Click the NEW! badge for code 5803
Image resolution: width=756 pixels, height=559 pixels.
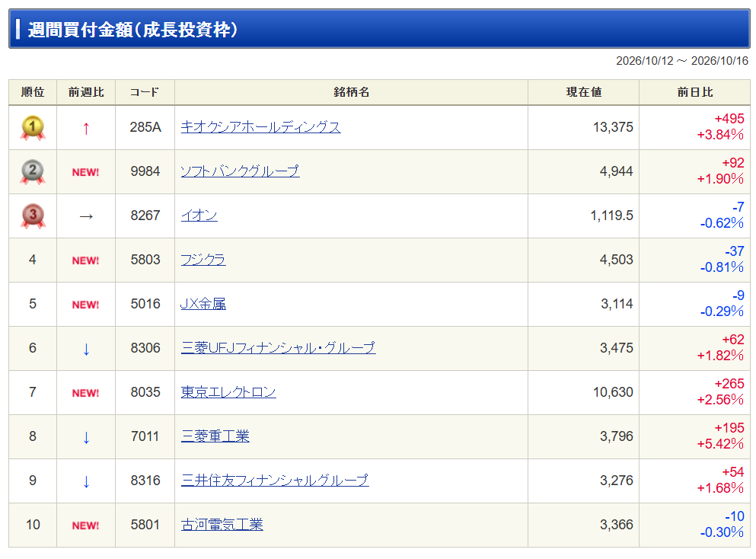85,260
